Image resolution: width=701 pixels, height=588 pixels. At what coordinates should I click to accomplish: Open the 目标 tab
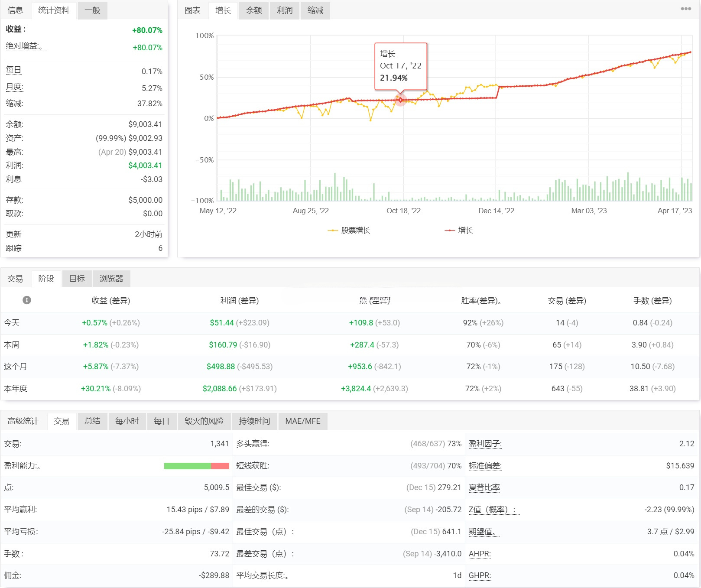[x=77, y=279]
